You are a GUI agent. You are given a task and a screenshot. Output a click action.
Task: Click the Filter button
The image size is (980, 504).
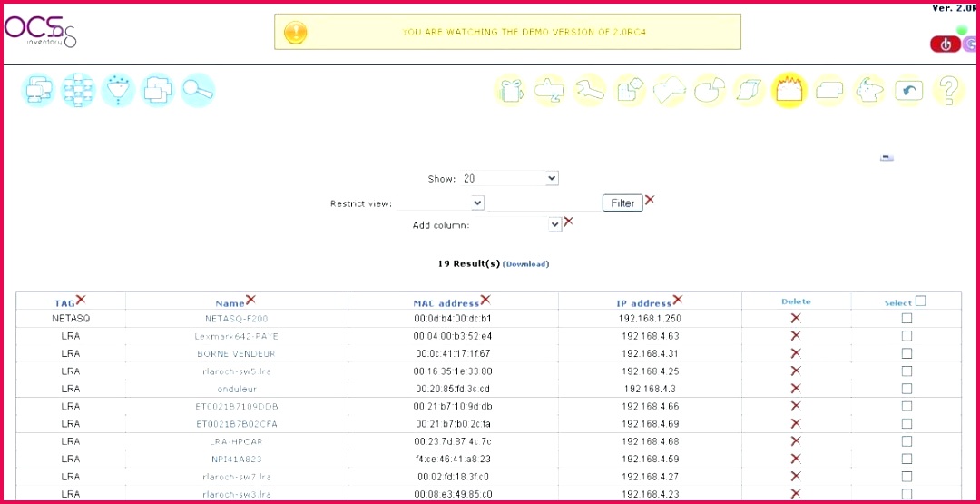622,203
